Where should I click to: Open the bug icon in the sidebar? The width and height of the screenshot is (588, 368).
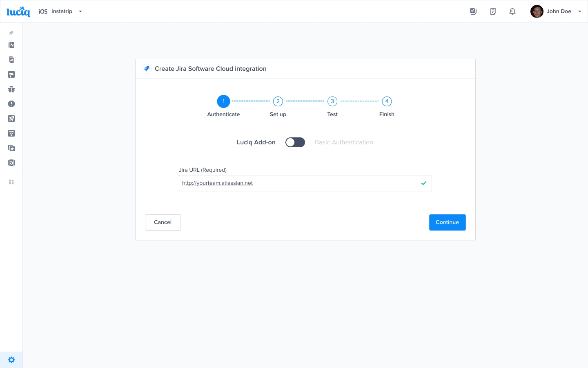tap(11, 89)
